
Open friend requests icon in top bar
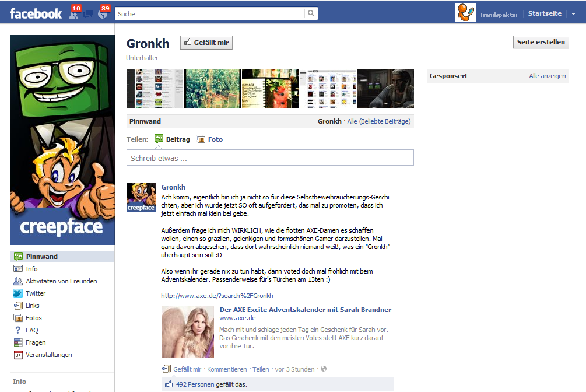coord(74,14)
